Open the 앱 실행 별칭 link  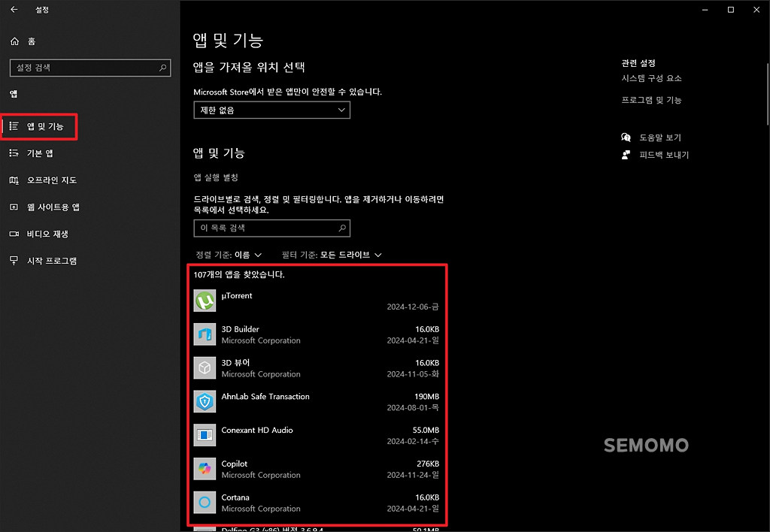(216, 177)
